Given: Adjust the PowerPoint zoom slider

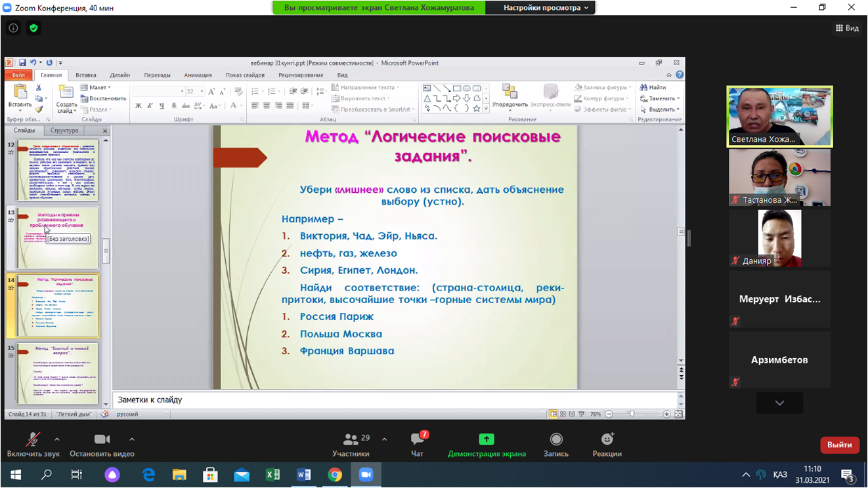Looking at the screenshot, I should click(632, 414).
